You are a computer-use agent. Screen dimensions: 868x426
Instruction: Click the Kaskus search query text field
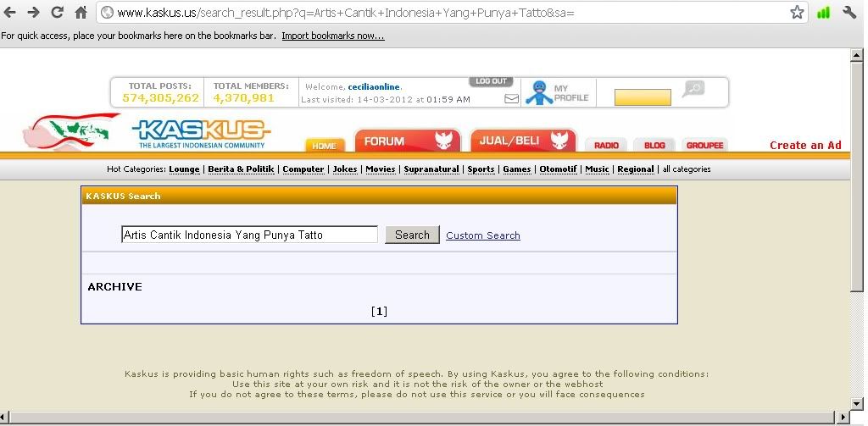(x=250, y=235)
